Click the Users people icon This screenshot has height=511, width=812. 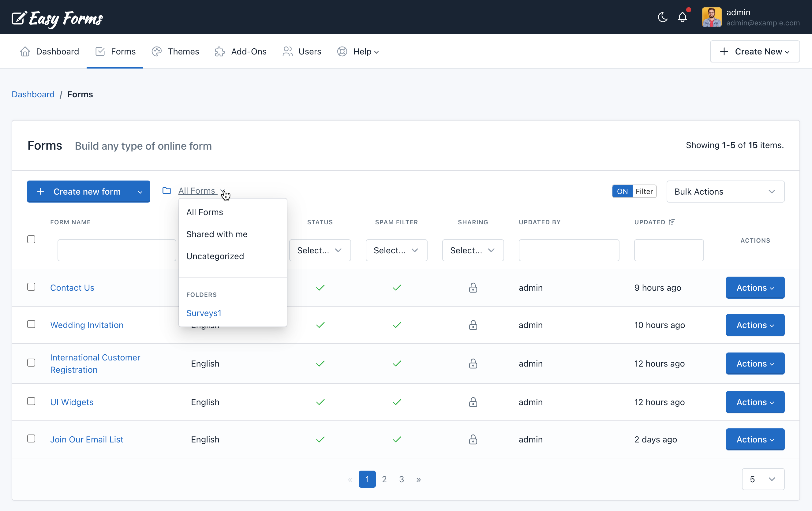287,52
